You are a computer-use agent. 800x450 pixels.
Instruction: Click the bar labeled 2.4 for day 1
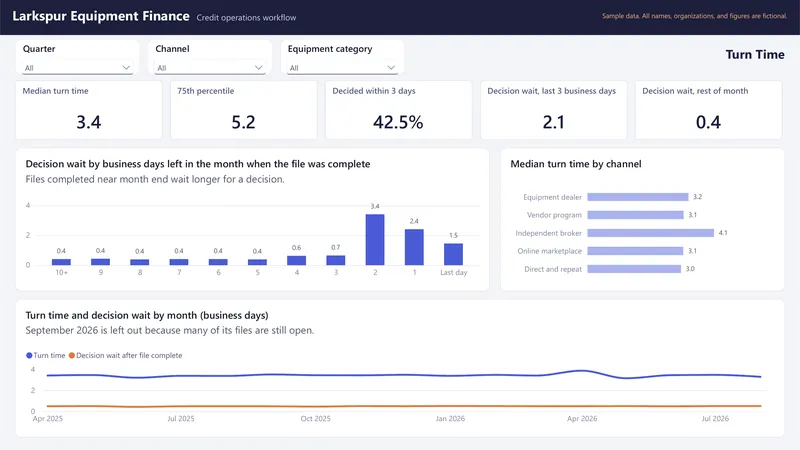pyautogui.click(x=414, y=247)
